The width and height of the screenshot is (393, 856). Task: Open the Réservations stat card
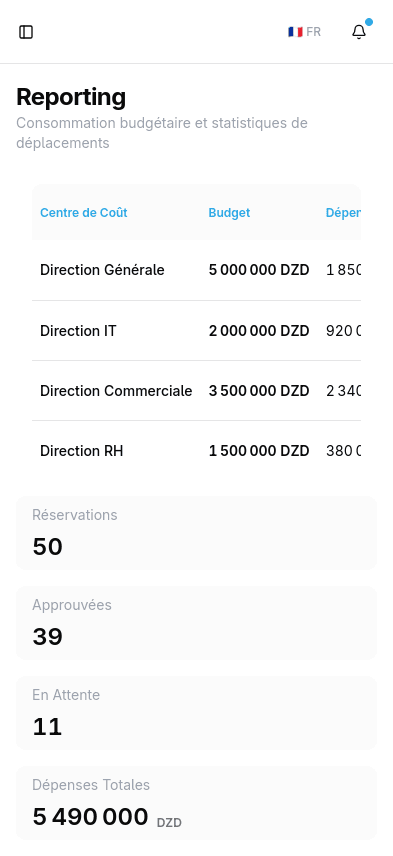196,533
